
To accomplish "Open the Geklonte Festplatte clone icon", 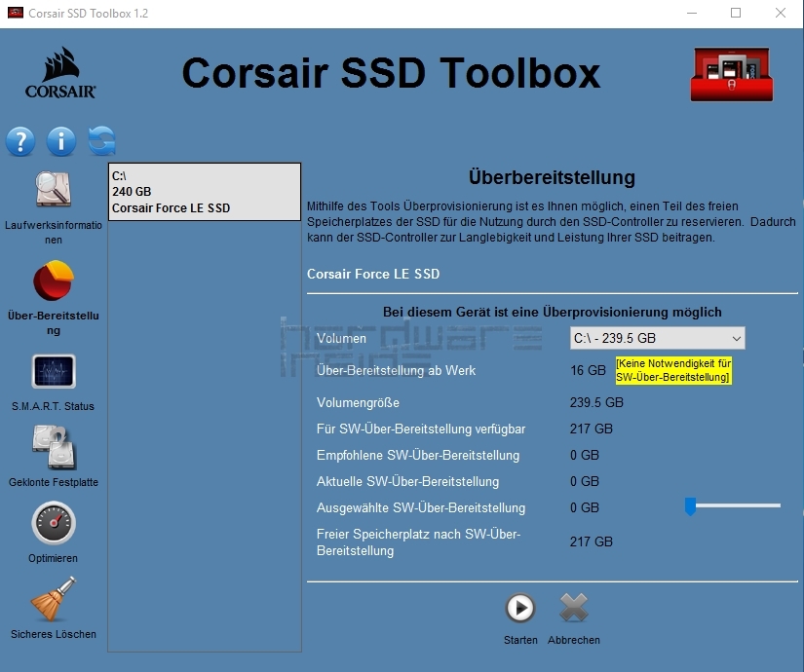I will [53, 448].
